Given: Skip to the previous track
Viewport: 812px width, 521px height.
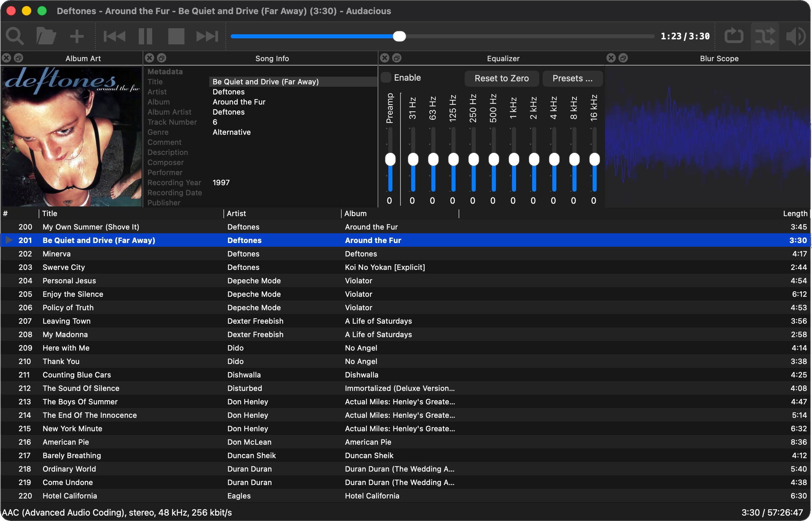Looking at the screenshot, I should 114,36.
